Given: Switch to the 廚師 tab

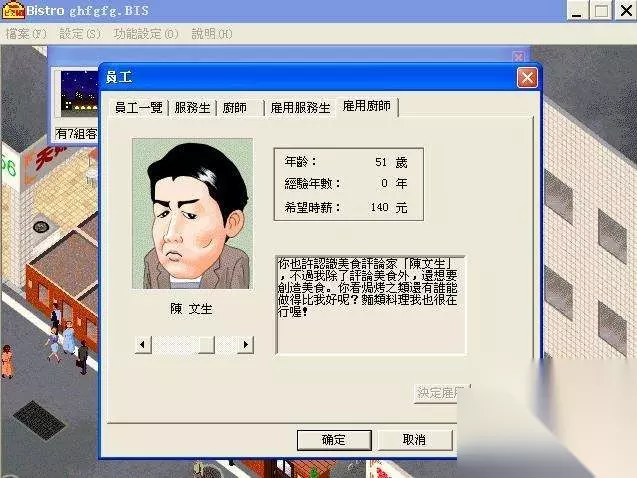Looking at the screenshot, I should (x=240, y=108).
